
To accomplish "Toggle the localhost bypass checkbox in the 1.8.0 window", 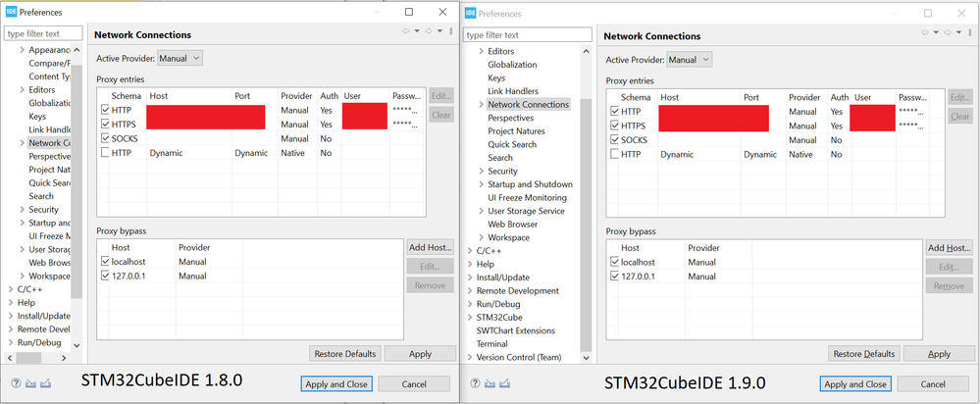I will pyautogui.click(x=105, y=262).
